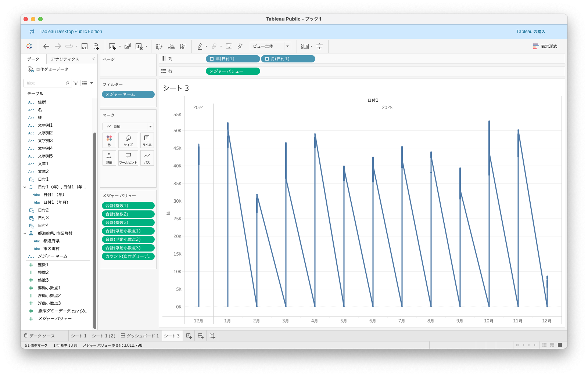
Task: Collapse the 都道府県, 市区町村 hierarchy
Action: click(x=25, y=234)
